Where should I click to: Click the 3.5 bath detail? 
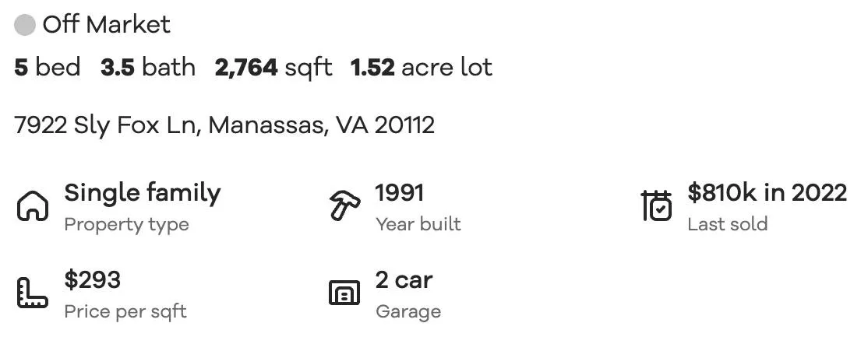click(x=148, y=68)
